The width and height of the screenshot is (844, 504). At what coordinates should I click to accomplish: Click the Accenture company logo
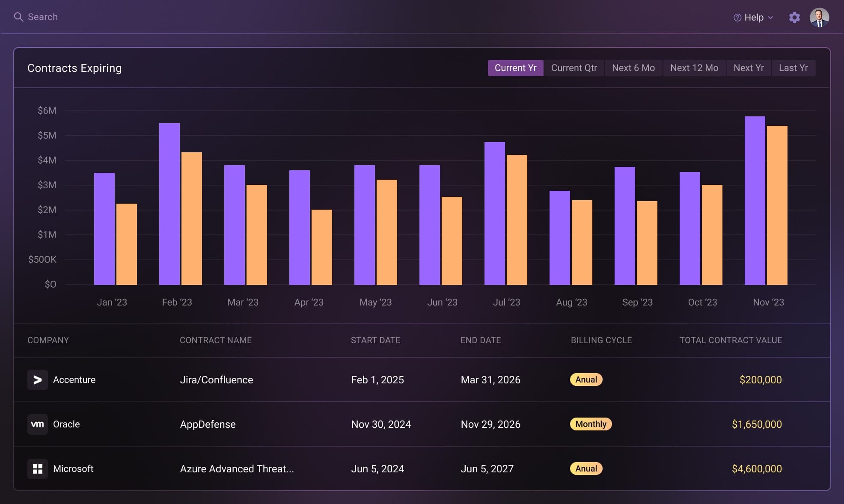37,379
